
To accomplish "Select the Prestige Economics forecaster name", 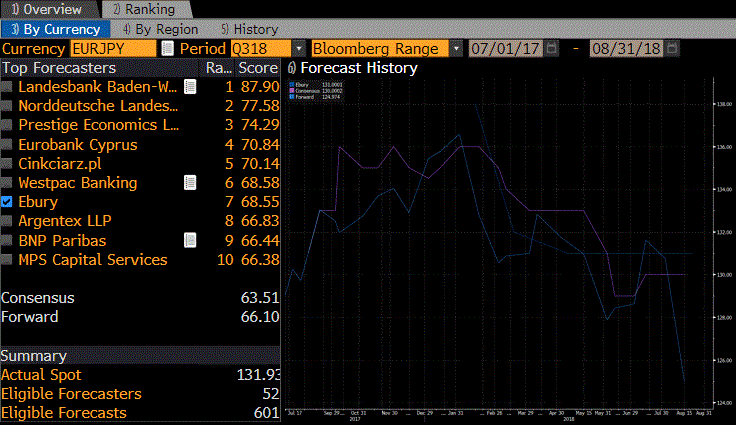I will pyautogui.click(x=99, y=125).
